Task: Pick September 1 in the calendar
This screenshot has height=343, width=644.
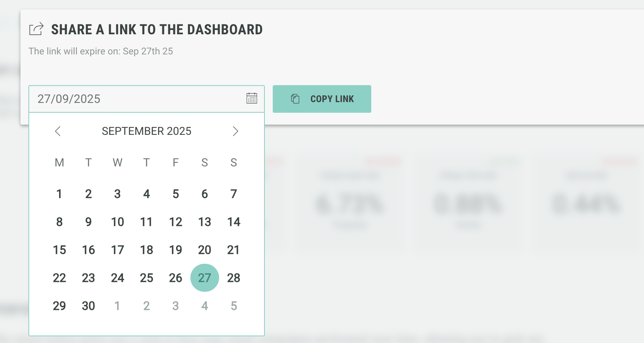Action: tap(59, 194)
